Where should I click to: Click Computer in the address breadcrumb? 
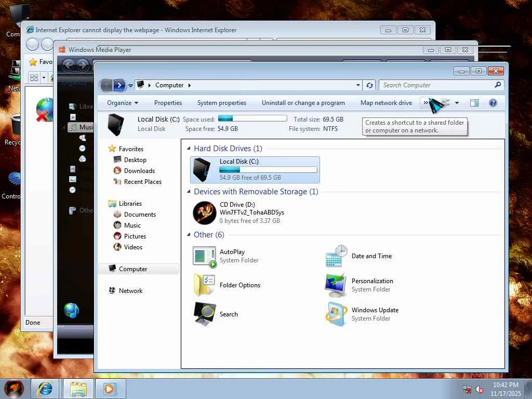click(x=169, y=85)
